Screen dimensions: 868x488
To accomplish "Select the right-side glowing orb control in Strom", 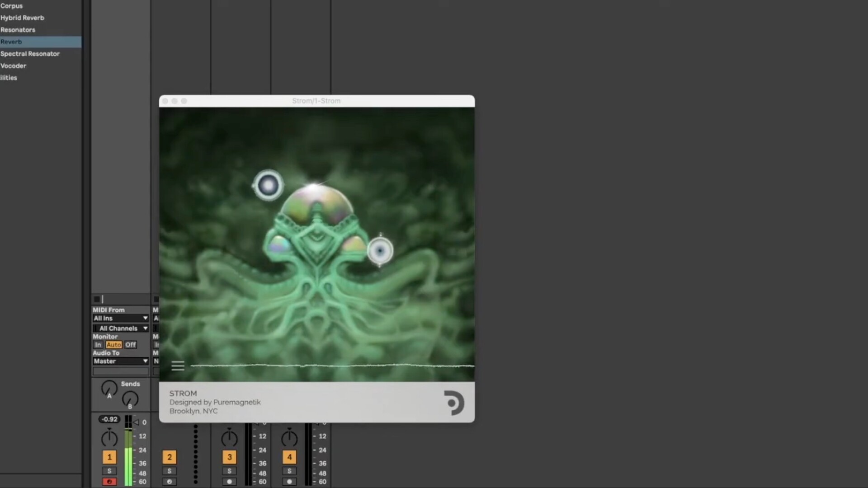I will click(x=380, y=251).
